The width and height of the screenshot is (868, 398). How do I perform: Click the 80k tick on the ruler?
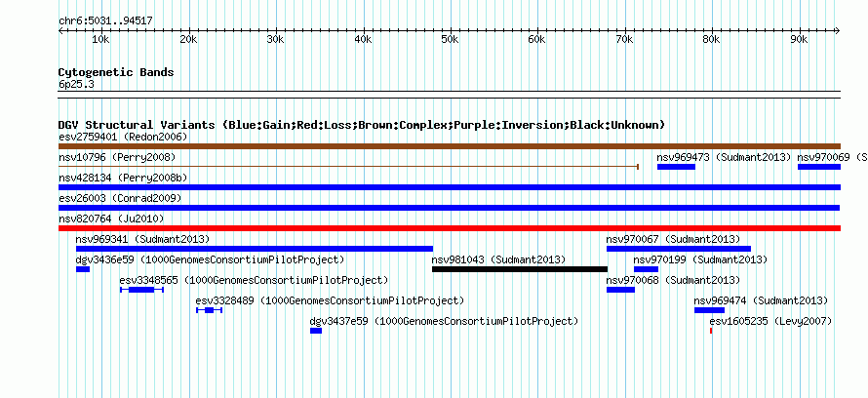click(711, 39)
